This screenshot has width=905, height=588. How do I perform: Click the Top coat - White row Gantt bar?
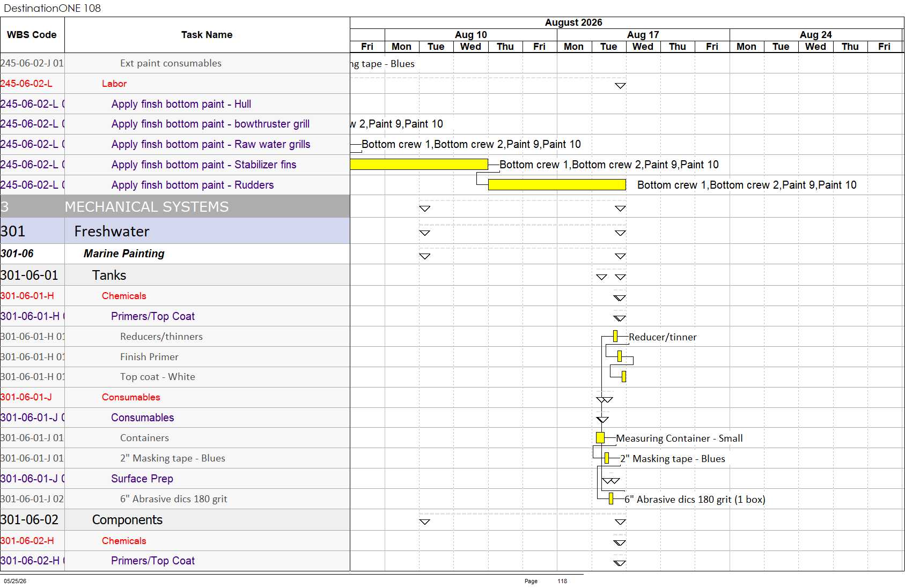(624, 377)
